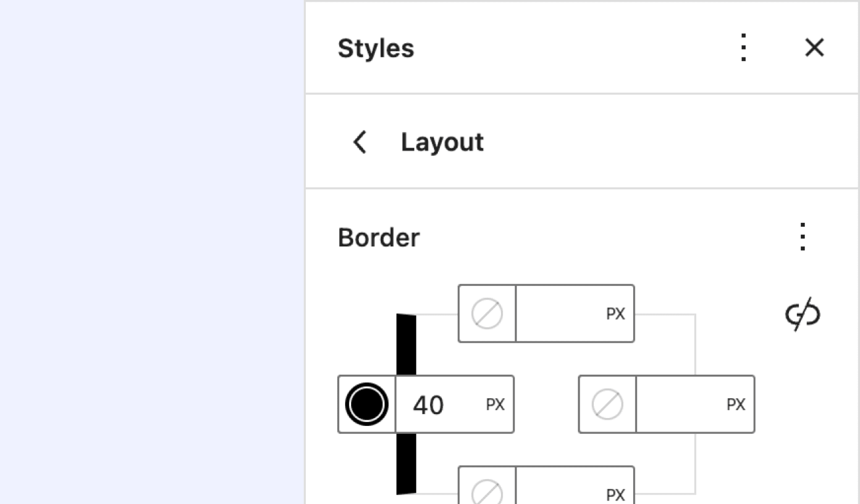
Task: Open the Styles more options menu
Action: [743, 47]
